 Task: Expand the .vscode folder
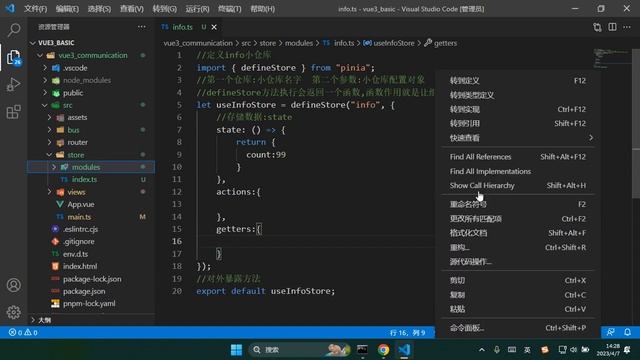(x=45, y=68)
